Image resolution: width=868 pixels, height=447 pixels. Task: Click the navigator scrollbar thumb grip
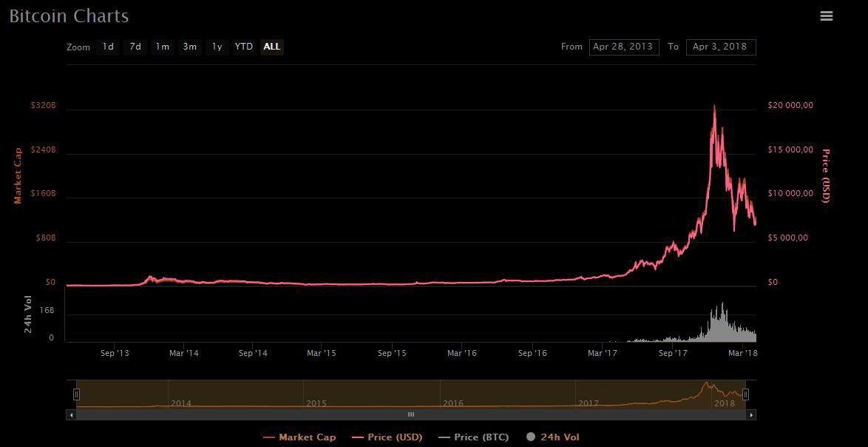point(411,414)
